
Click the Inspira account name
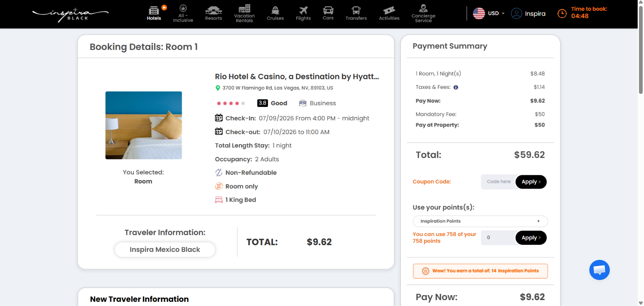point(535,14)
